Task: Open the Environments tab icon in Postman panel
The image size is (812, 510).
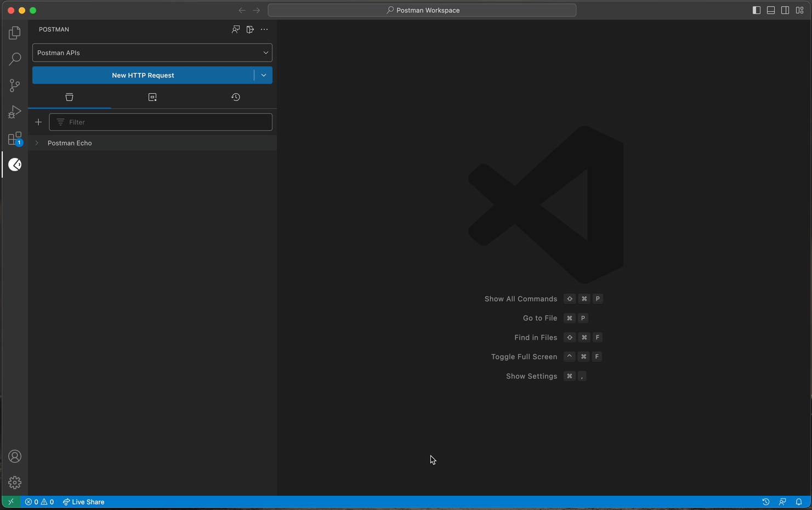Action: click(152, 97)
